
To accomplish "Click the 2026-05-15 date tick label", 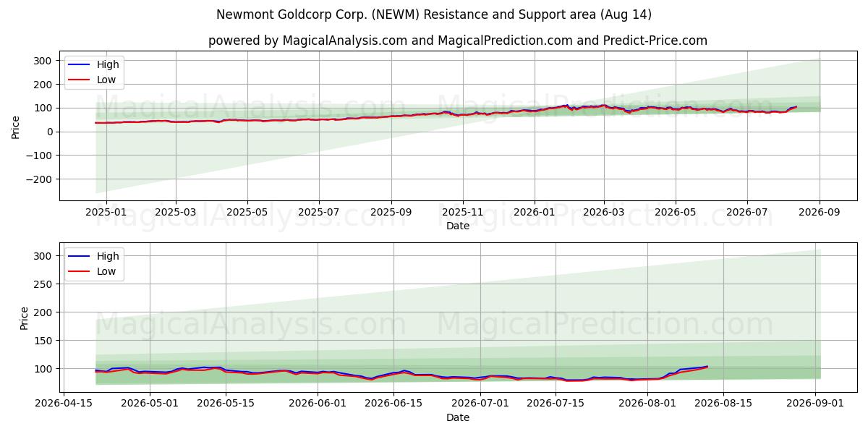I will [226, 404].
